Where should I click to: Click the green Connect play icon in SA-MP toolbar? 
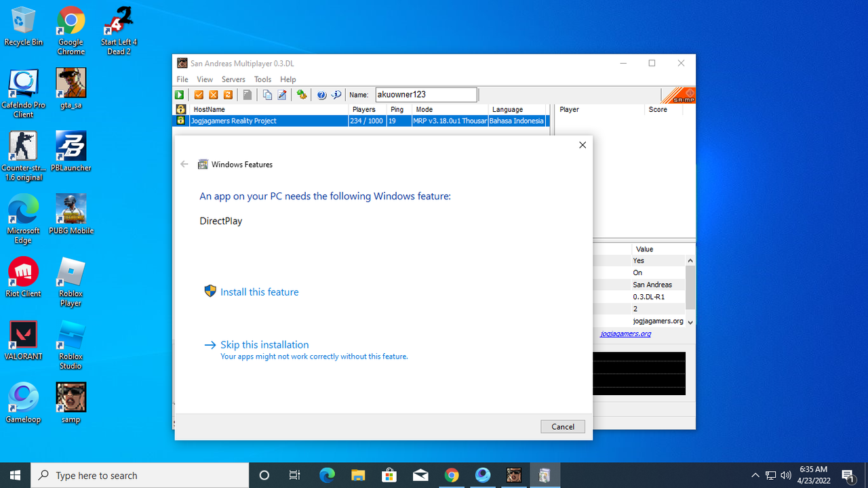(x=180, y=96)
